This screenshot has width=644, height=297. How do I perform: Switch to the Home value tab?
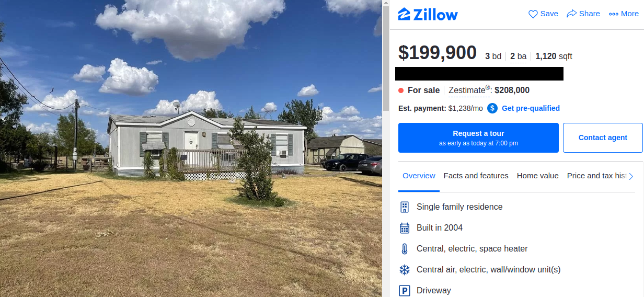point(537,176)
